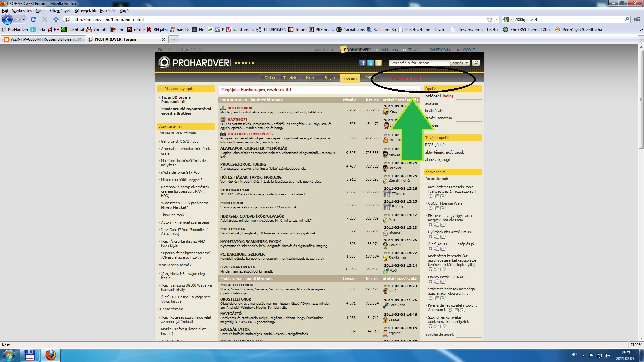
Task: Select the Blogok navigation tab
Action: [330, 78]
